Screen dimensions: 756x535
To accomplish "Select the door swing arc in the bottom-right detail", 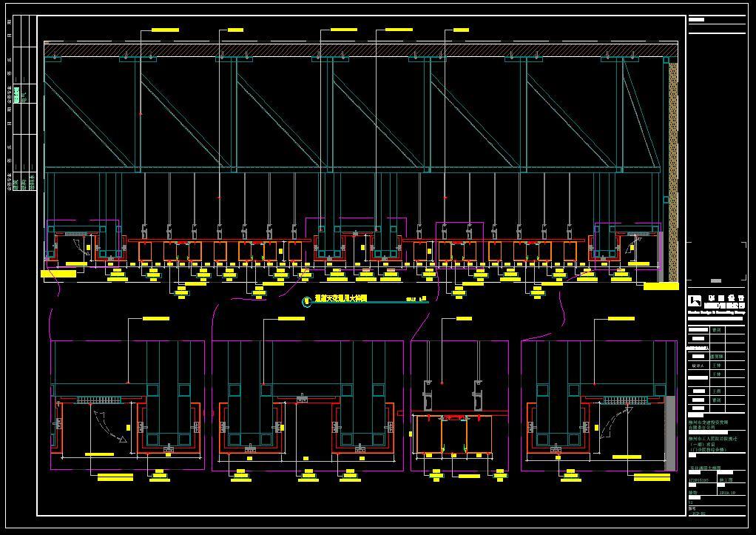I will click(x=615, y=423).
